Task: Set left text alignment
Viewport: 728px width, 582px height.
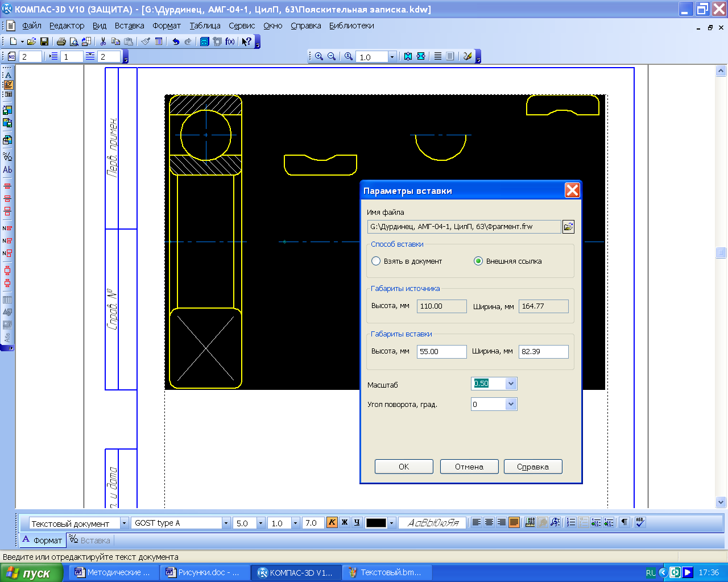Action: pyautogui.click(x=477, y=522)
